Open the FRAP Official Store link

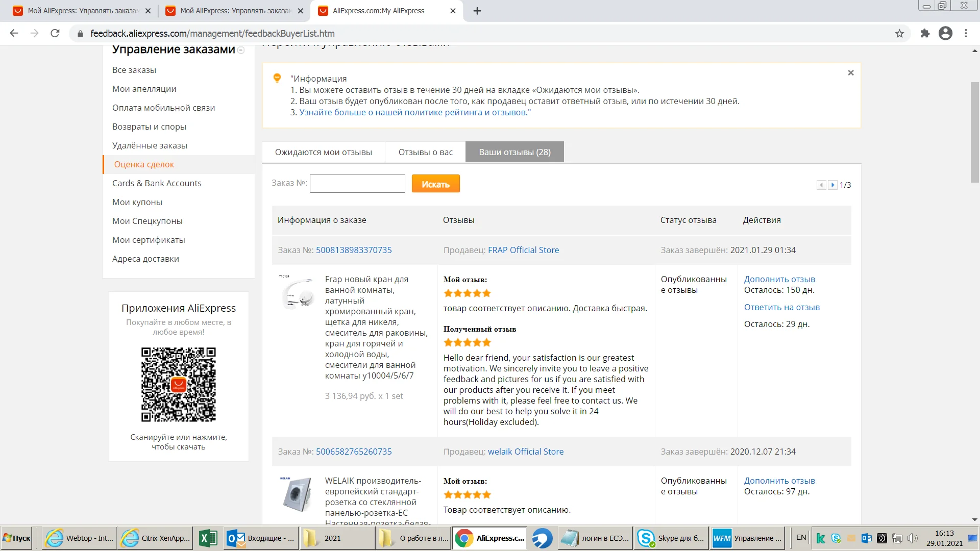pos(523,250)
